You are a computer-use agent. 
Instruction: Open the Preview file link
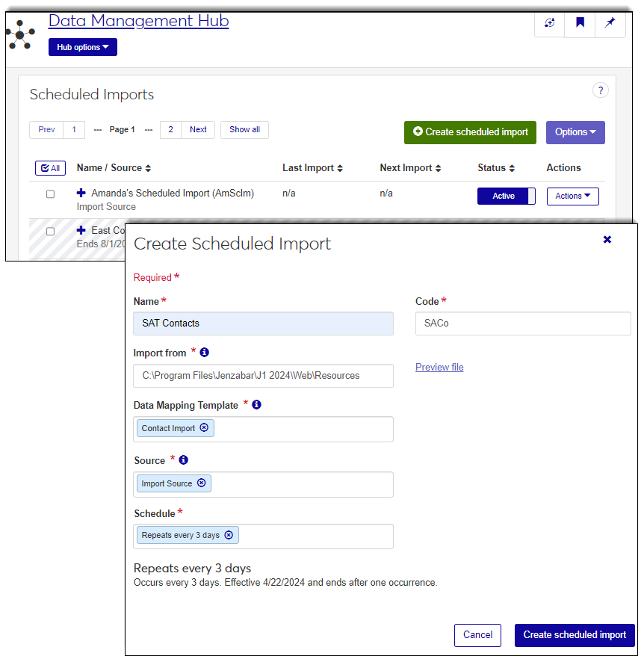point(439,368)
